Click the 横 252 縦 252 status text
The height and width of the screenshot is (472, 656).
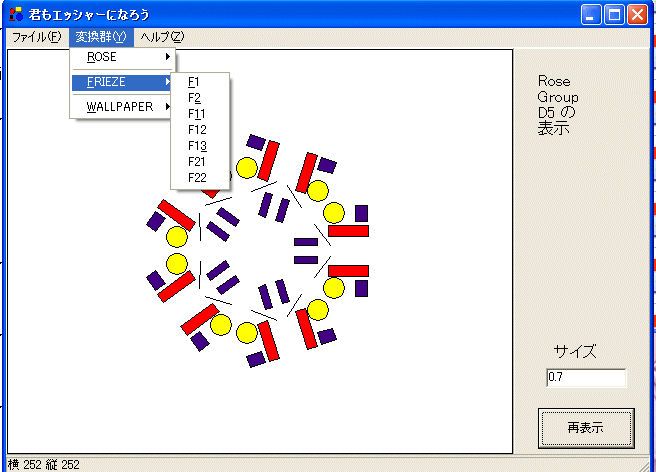click(44, 464)
